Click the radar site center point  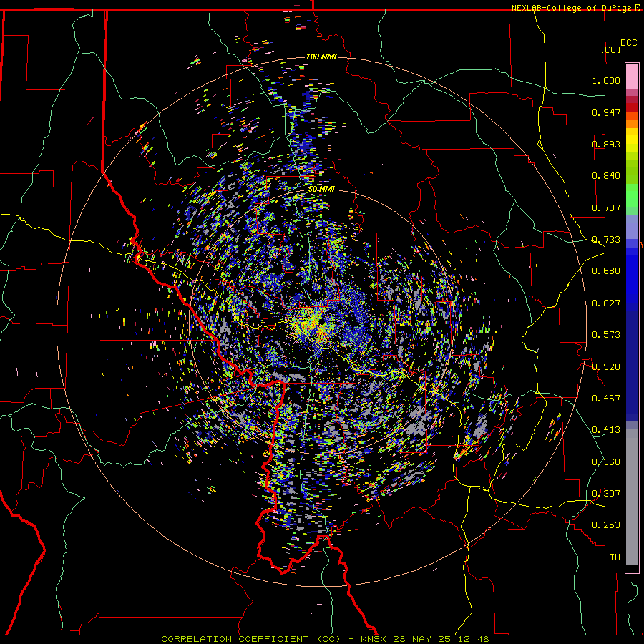[x=321, y=322]
